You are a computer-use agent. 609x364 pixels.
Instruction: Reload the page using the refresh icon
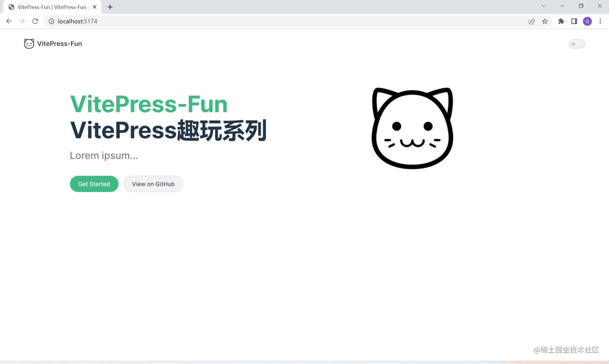tap(35, 21)
